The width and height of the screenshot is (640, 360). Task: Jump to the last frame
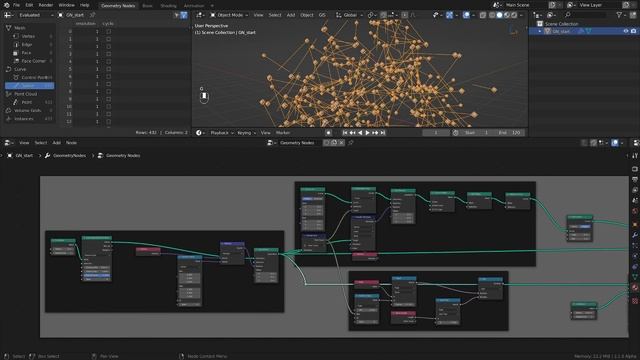click(x=383, y=133)
